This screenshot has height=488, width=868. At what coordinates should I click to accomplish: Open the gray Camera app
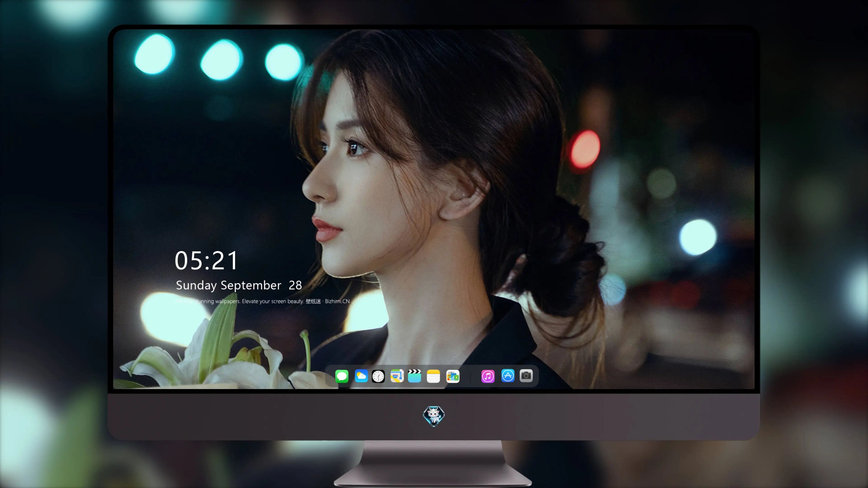[526, 375]
